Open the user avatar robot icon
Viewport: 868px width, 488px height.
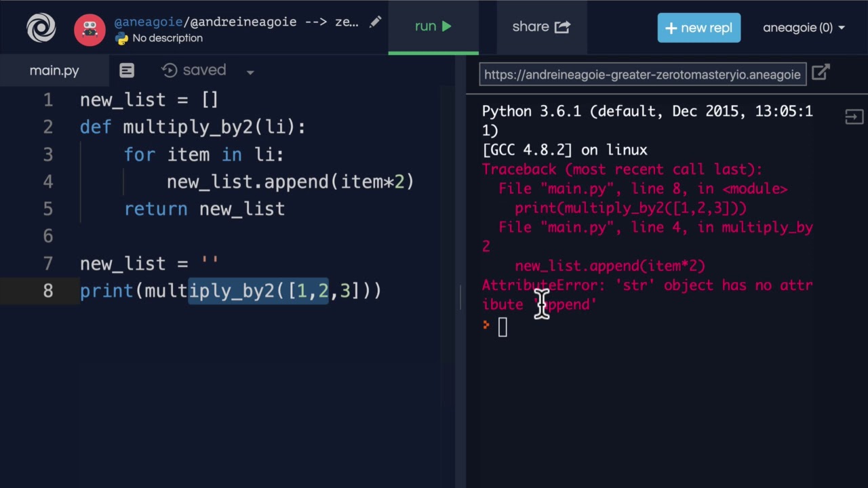point(90,30)
